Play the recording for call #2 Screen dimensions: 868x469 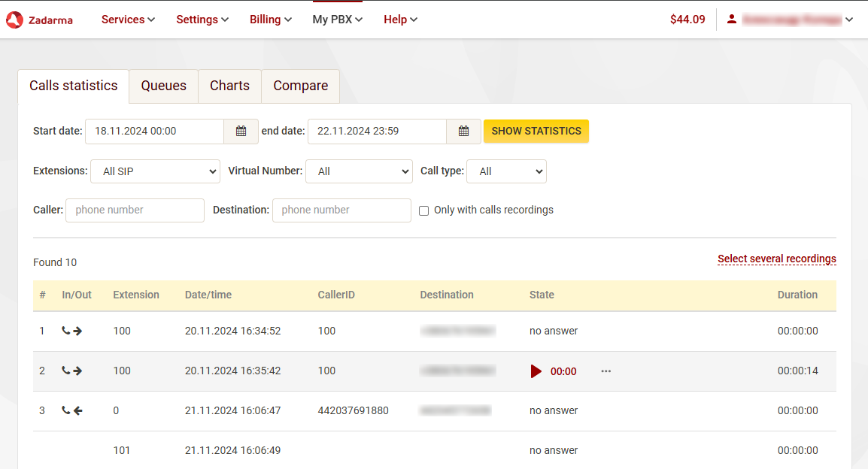(x=536, y=371)
